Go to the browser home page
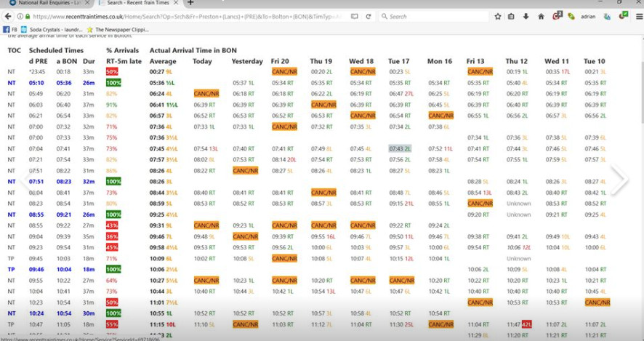 coord(541,16)
